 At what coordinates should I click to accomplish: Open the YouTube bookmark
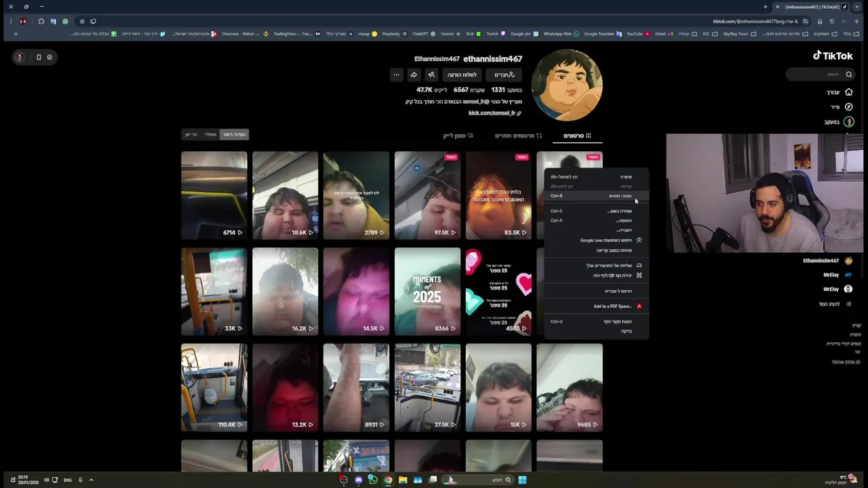[x=637, y=34]
